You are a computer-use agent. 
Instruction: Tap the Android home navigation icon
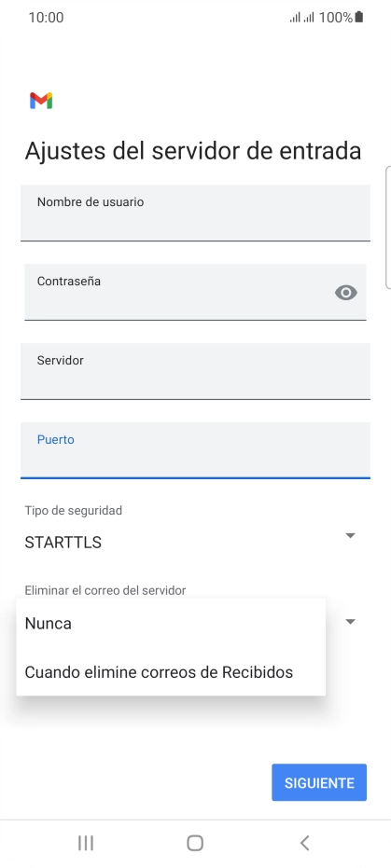click(195, 843)
